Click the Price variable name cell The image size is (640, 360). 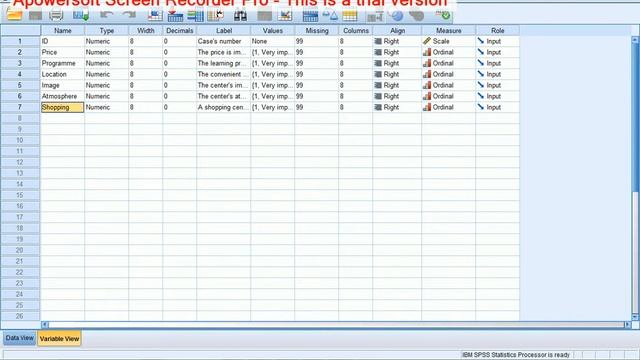pos(62,52)
